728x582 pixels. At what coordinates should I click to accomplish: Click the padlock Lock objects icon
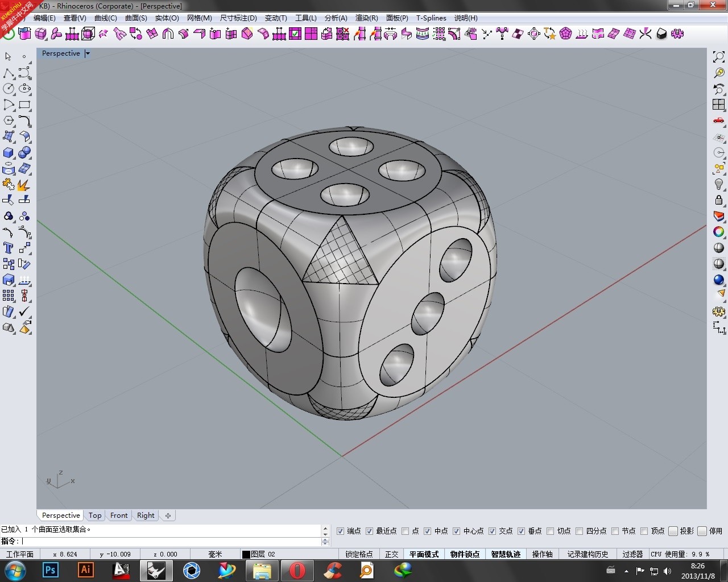coord(719,200)
